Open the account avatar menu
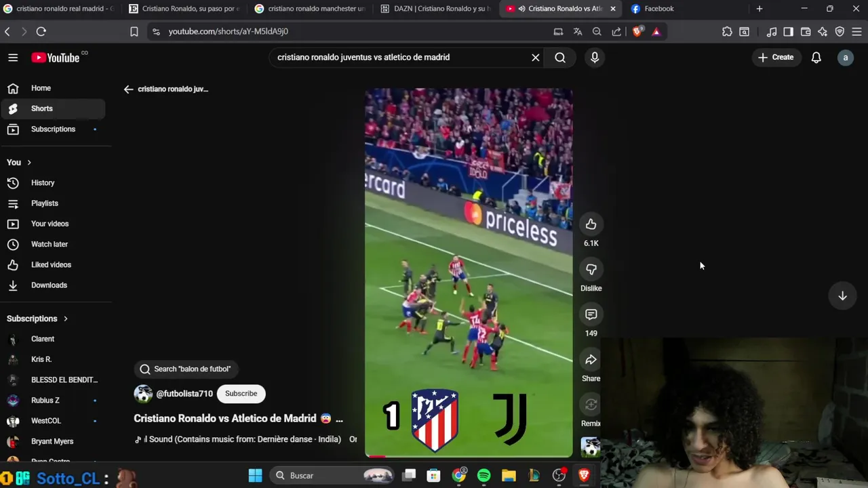868x488 pixels. 845,58
